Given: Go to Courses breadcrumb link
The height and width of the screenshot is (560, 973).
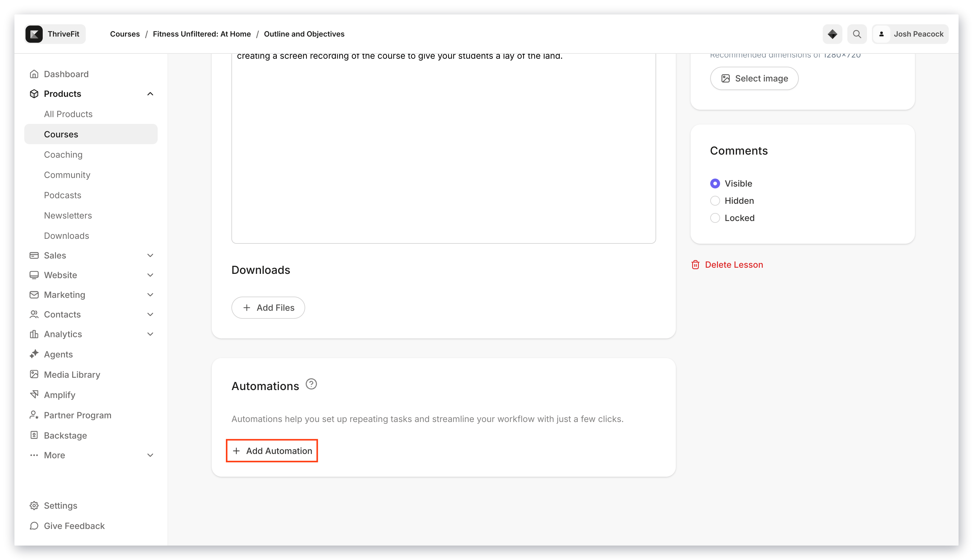Looking at the screenshot, I should pyautogui.click(x=125, y=34).
